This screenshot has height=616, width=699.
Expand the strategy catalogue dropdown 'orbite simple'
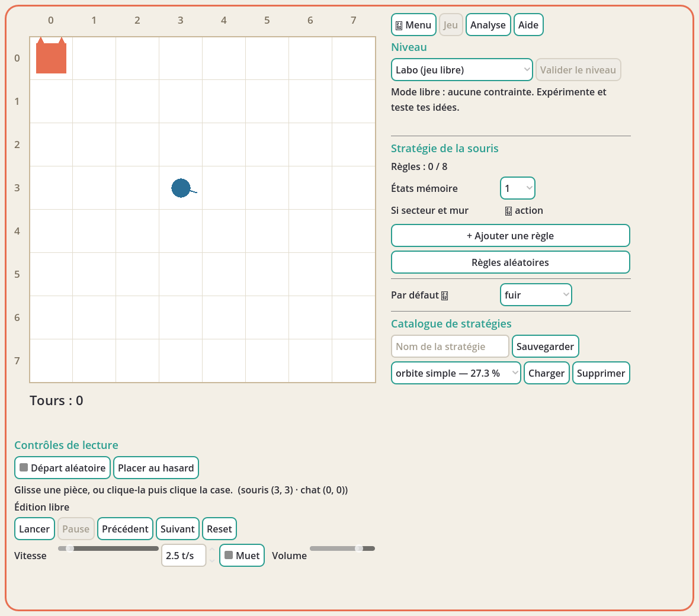(x=456, y=373)
